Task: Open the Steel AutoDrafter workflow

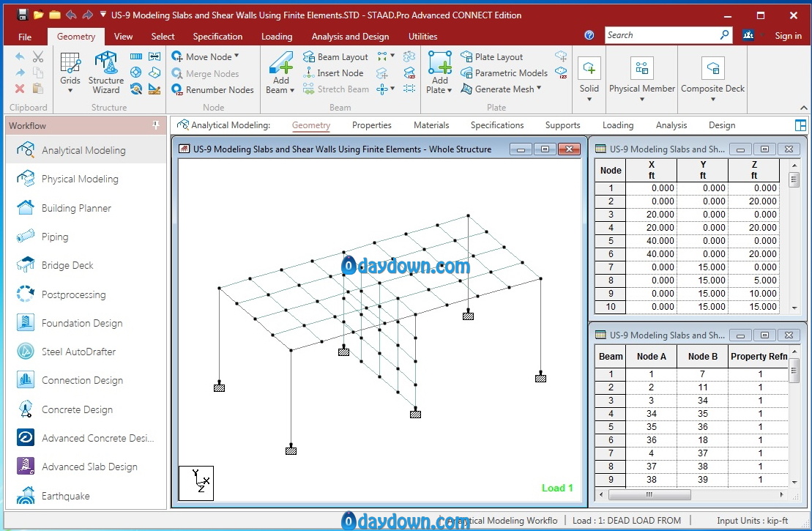Action: point(86,352)
